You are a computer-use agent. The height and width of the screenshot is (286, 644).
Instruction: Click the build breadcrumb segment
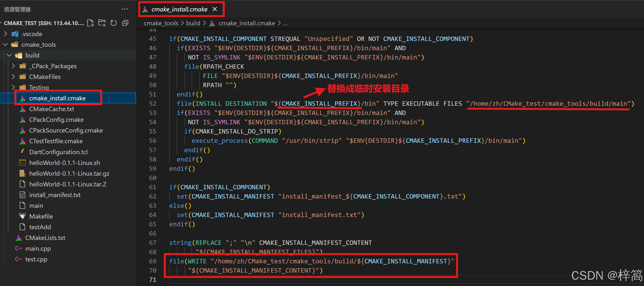[x=193, y=23]
